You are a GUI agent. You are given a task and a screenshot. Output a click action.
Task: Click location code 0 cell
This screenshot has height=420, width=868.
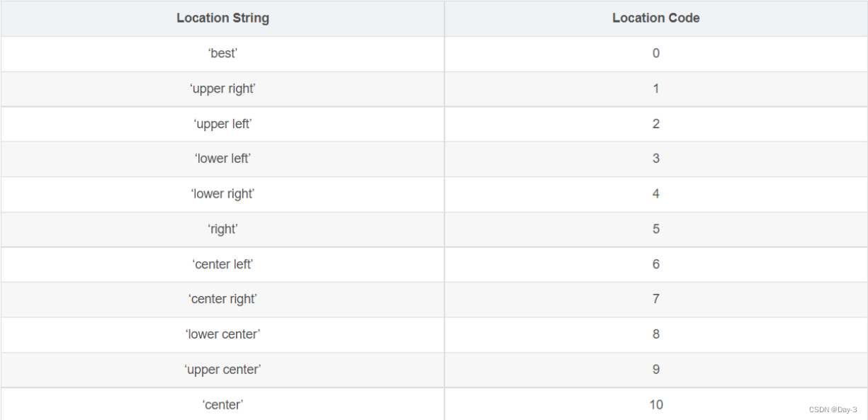click(655, 53)
